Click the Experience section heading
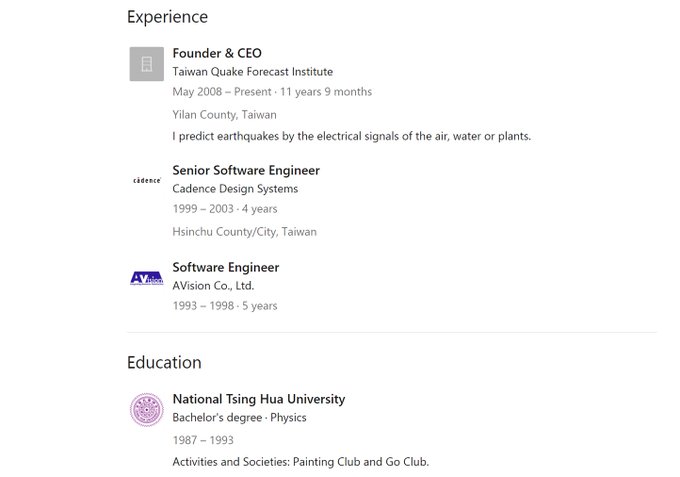 click(x=167, y=17)
